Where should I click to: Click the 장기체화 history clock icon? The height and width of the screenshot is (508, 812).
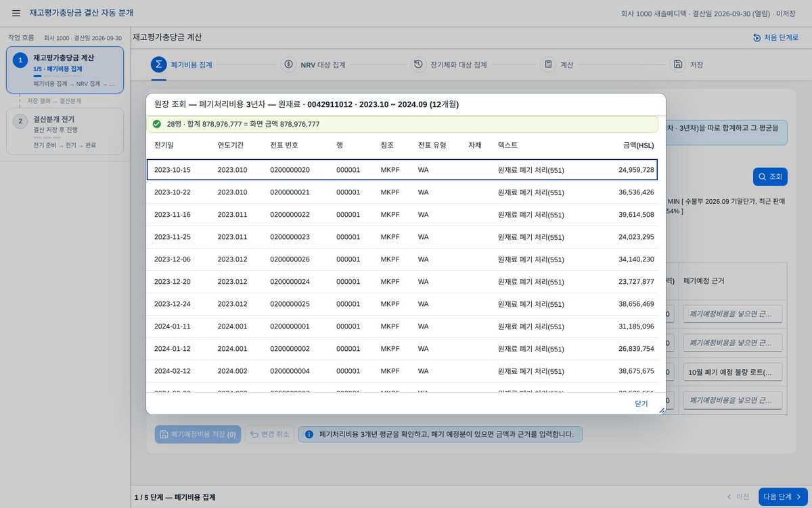click(418, 64)
